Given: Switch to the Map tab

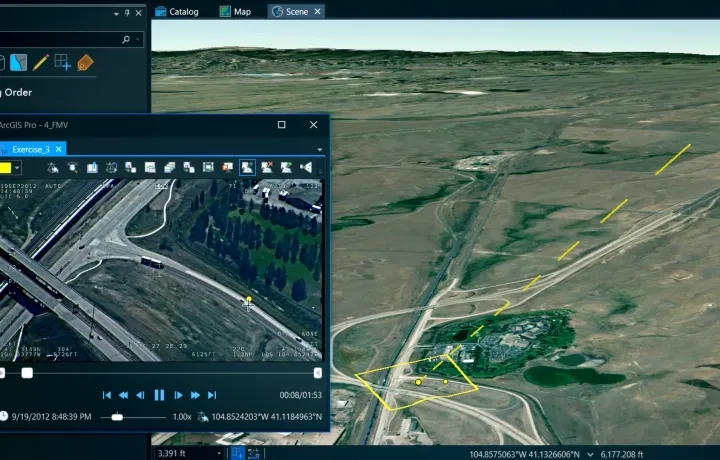Looking at the screenshot, I should tap(235, 11).
